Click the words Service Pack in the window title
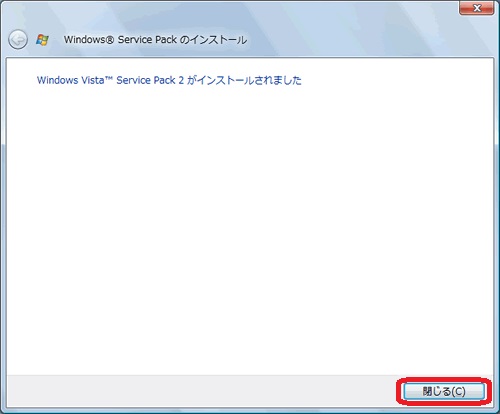Viewport: 500px width, 414px height. pos(147,40)
